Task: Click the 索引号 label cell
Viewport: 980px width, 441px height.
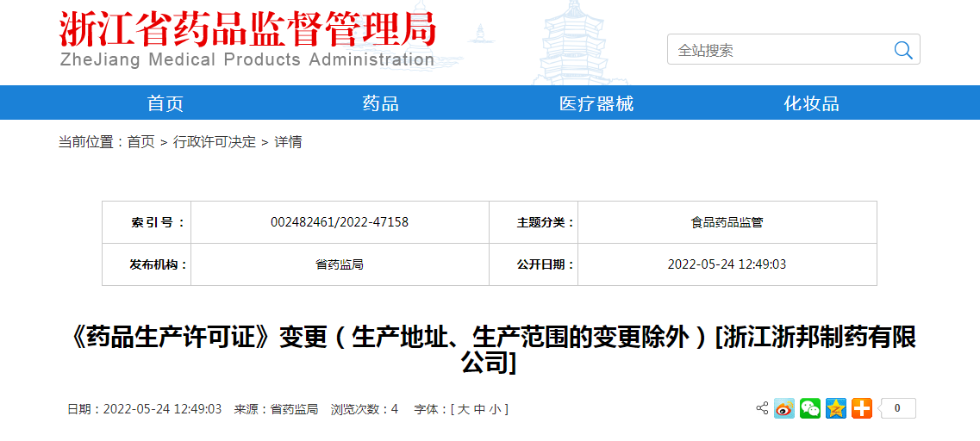Action: point(147,221)
